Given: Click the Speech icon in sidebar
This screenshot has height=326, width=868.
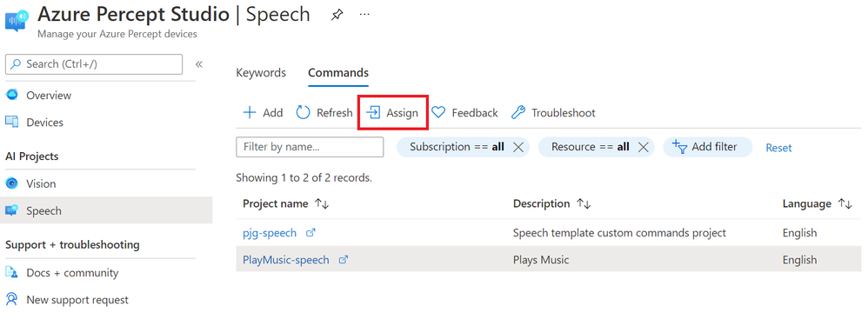Looking at the screenshot, I should click(x=11, y=210).
